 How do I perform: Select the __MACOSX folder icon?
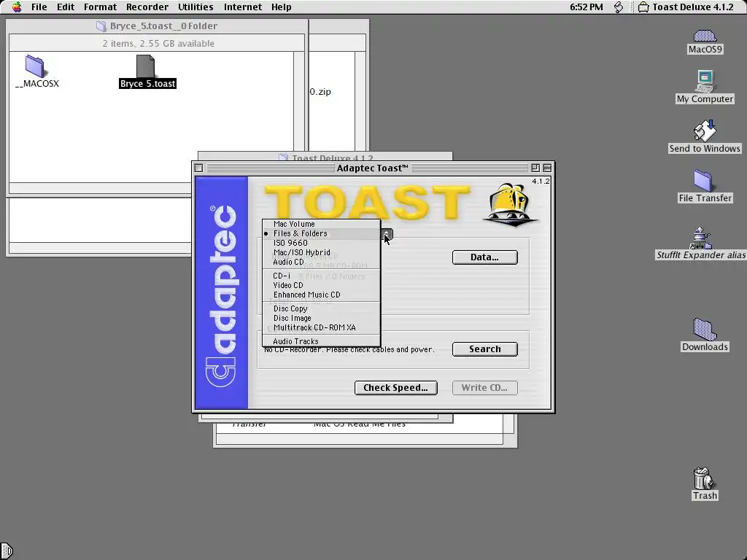click(35, 66)
